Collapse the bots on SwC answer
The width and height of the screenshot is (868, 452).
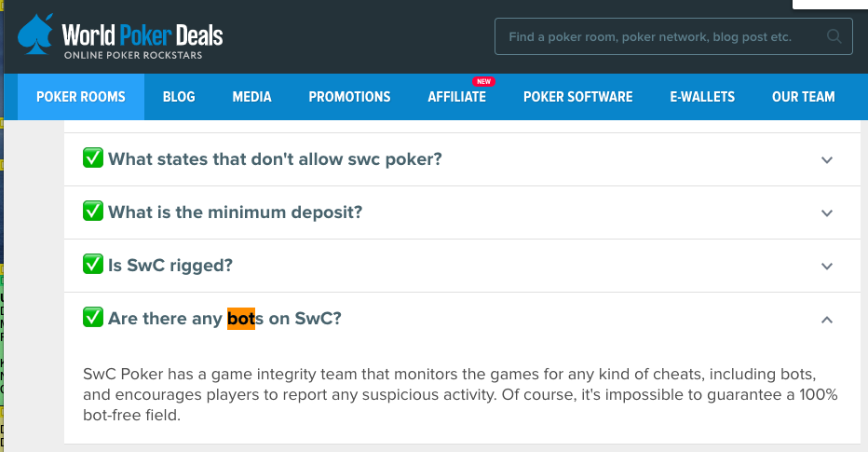pos(826,320)
